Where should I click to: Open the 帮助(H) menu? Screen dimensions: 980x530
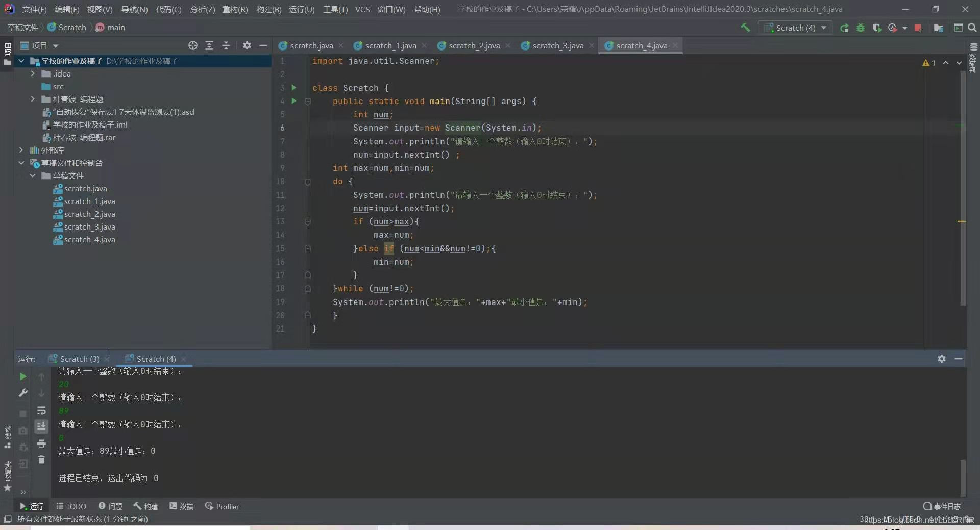tap(427, 9)
